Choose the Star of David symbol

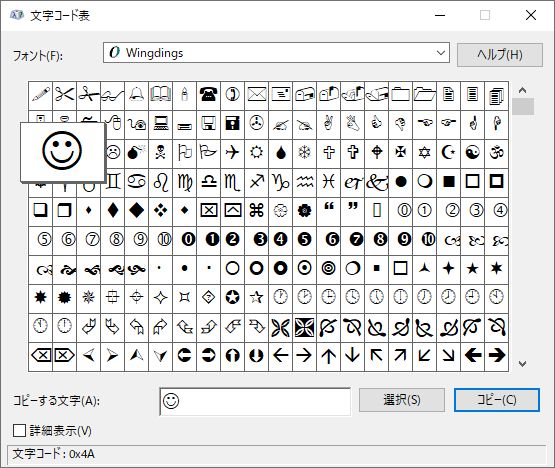(x=424, y=153)
